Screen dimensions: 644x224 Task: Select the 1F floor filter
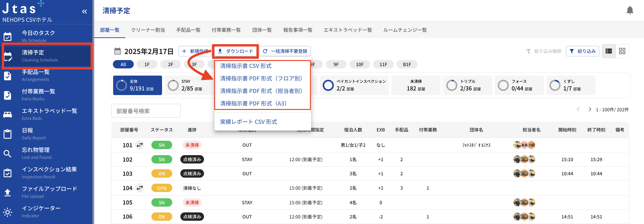tap(147, 64)
